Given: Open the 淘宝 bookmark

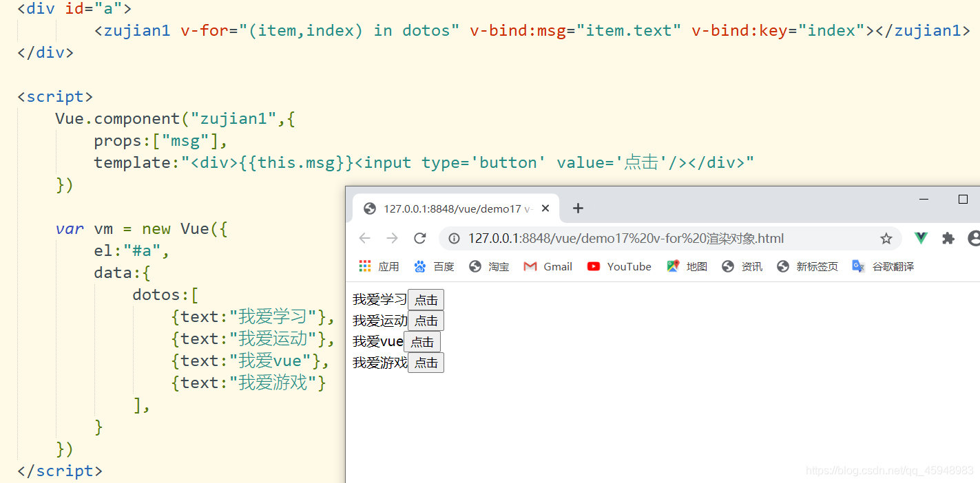Looking at the screenshot, I should point(489,266).
